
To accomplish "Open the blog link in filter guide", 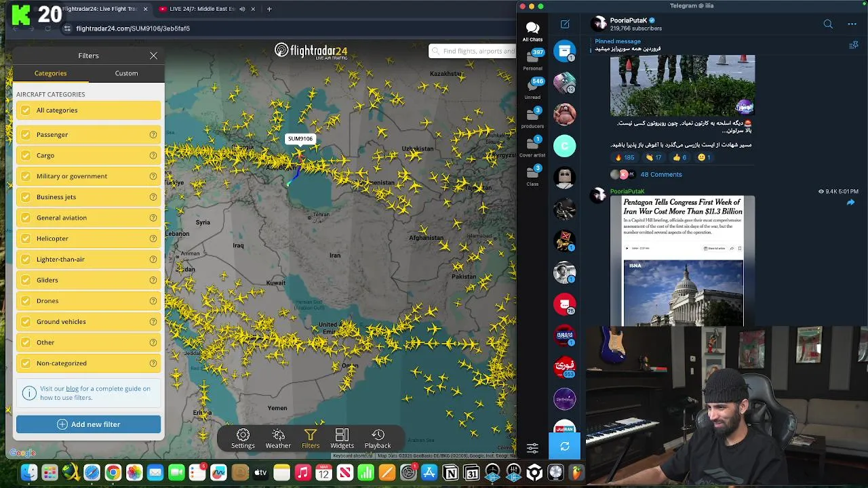I will tap(72, 388).
